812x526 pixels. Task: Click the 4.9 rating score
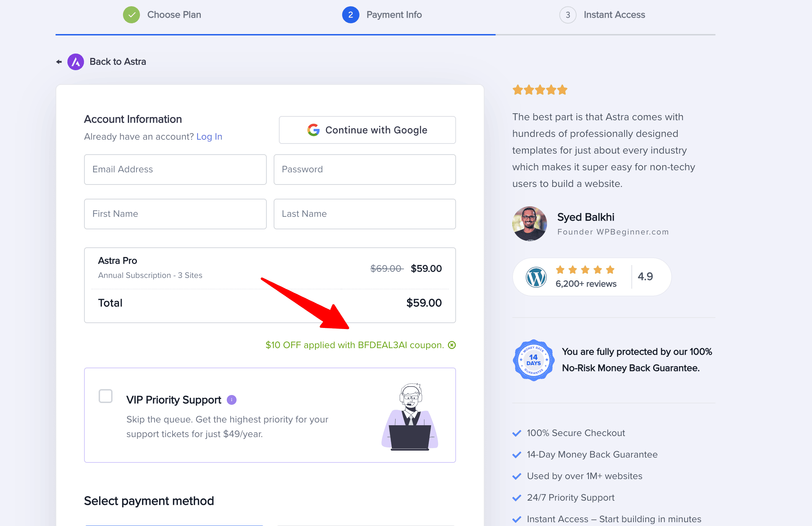645,277
